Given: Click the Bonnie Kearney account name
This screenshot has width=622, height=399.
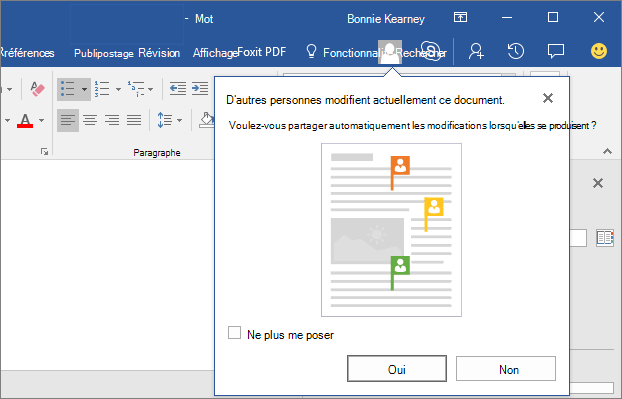Looking at the screenshot, I should 386,19.
